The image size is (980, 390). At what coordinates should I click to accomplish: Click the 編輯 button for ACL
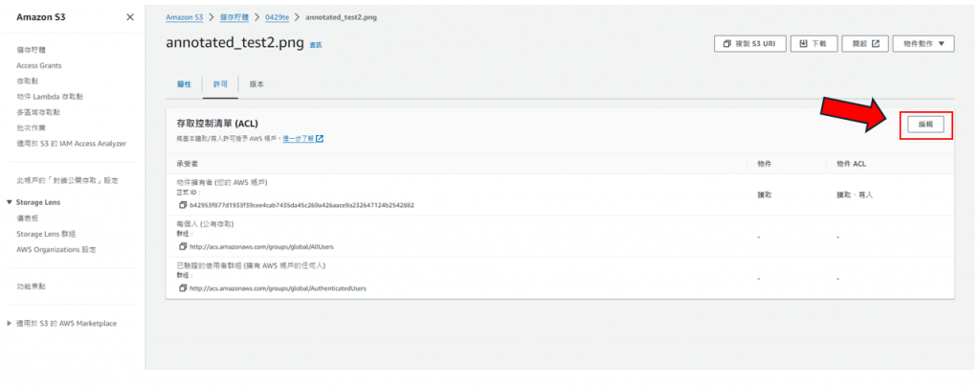click(x=925, y=125)
